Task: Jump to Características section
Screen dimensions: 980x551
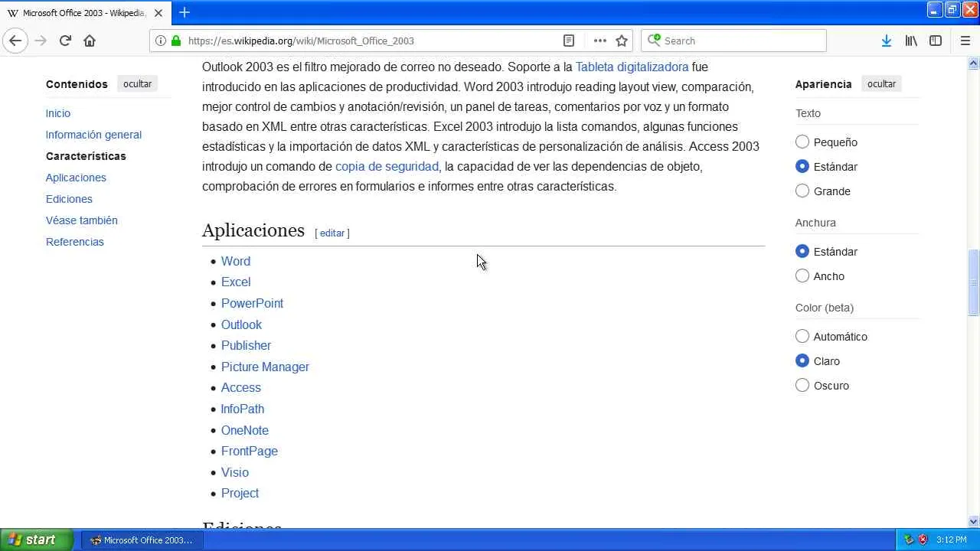Action: point(86,156)
